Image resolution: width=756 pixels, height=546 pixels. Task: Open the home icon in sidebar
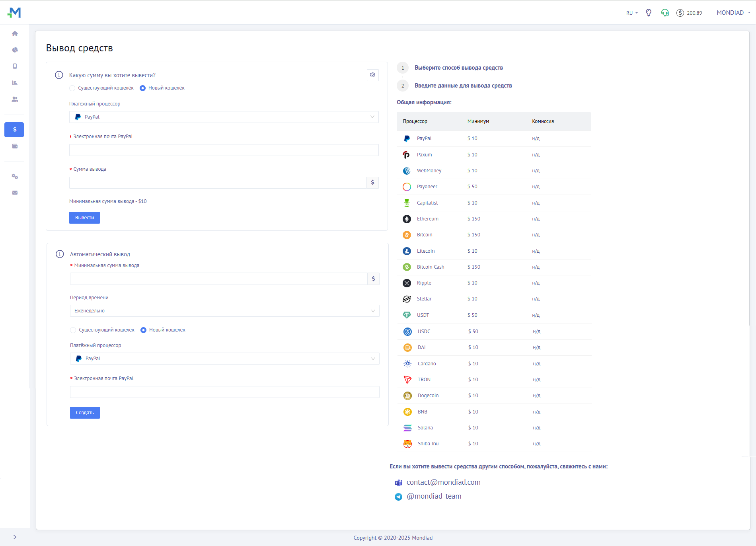click(15, 34)
